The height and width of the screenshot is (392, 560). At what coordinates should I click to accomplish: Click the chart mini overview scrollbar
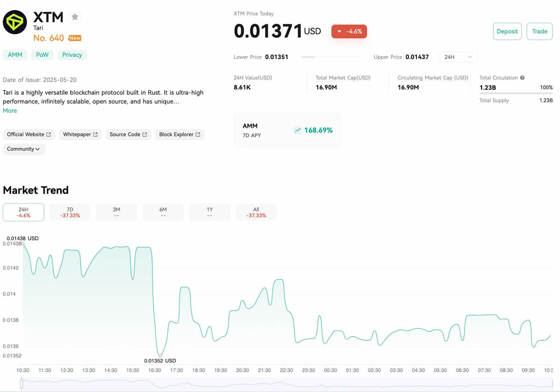coord(287,384)
